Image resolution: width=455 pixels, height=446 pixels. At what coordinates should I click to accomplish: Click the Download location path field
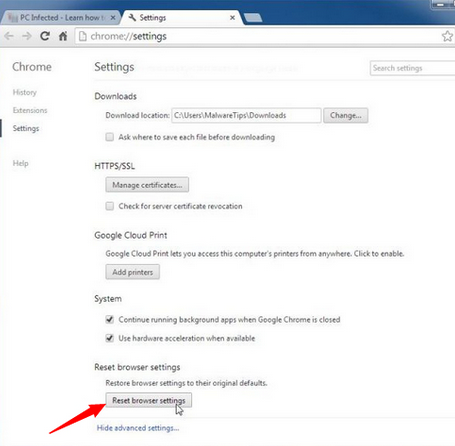tap(246, 115)
